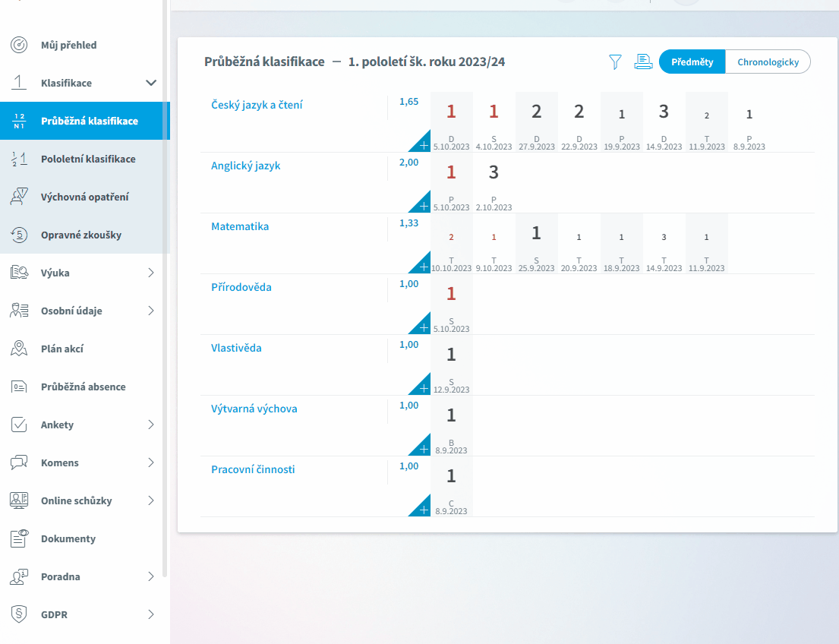This screenshot has height=644, width=839.
Task: Click the print icon
Action: (643, 62)
